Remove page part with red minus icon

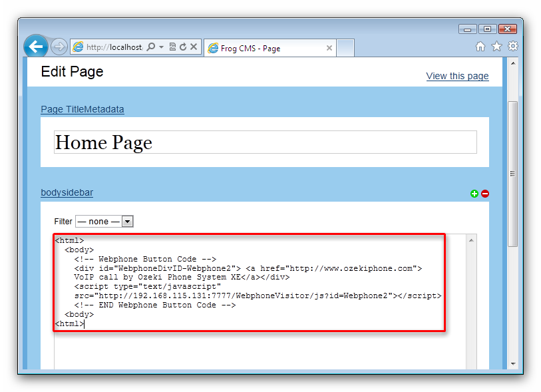485,194
